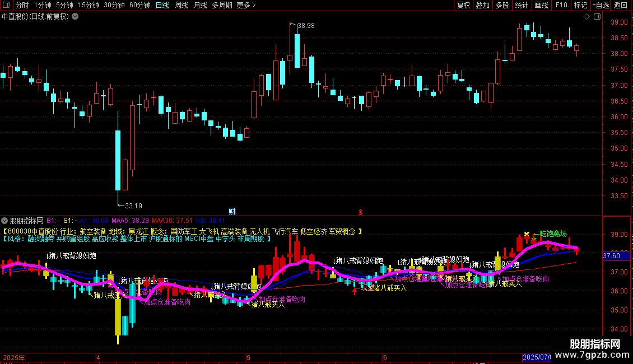Select the 5分钟 period
This screenshot has height=364, width=633.
tap(64, 5)
